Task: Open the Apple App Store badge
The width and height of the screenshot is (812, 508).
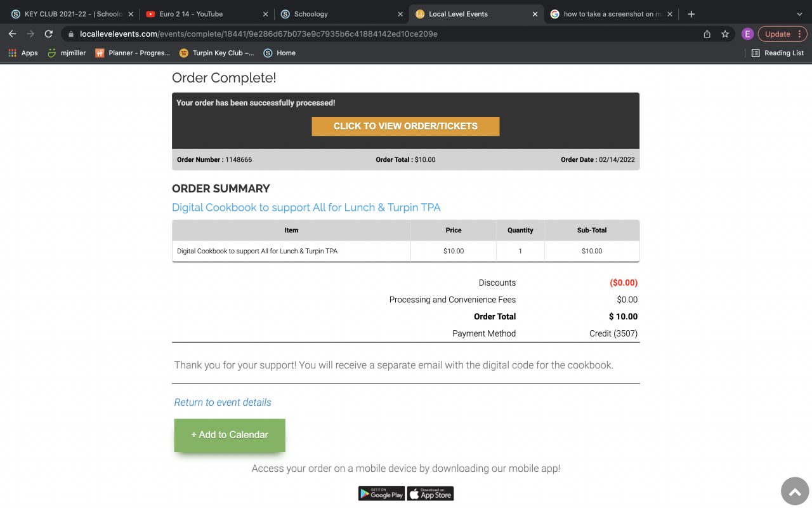Action: [431, 493]
